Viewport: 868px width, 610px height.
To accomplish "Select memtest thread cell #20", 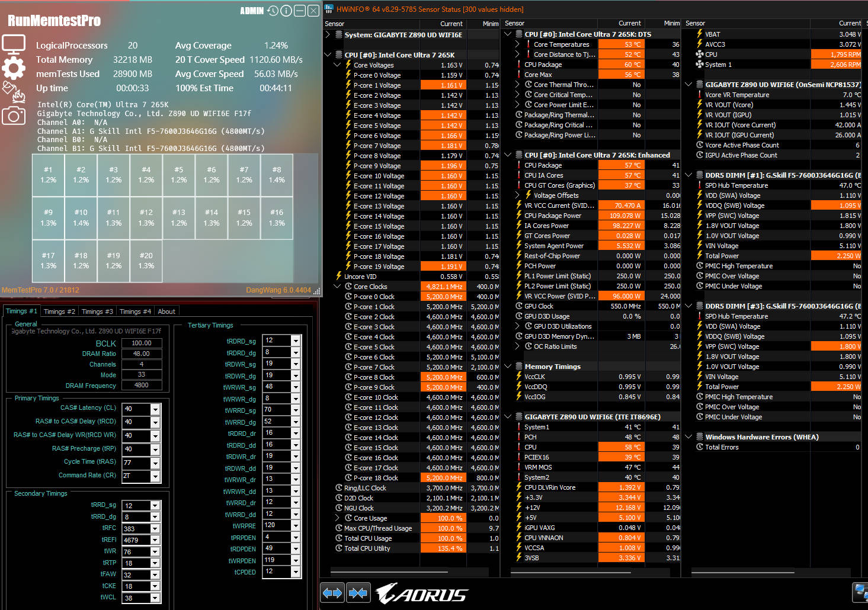I will click(x=146, y=261).
